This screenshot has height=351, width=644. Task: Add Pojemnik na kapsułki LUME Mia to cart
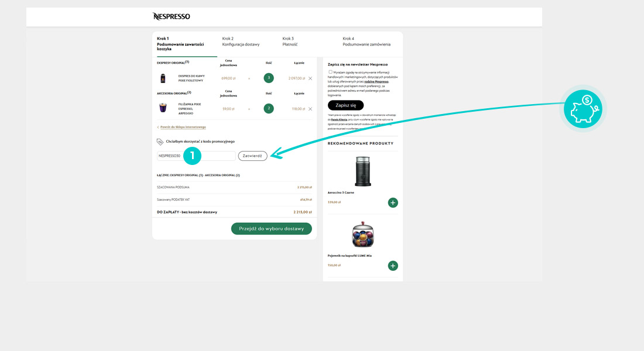click(393, 266)
